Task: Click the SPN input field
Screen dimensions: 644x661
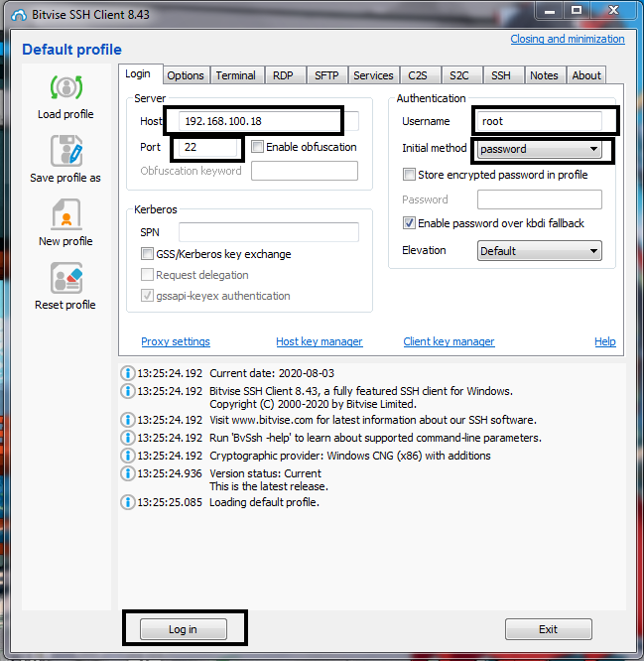Action: [269, 232]
